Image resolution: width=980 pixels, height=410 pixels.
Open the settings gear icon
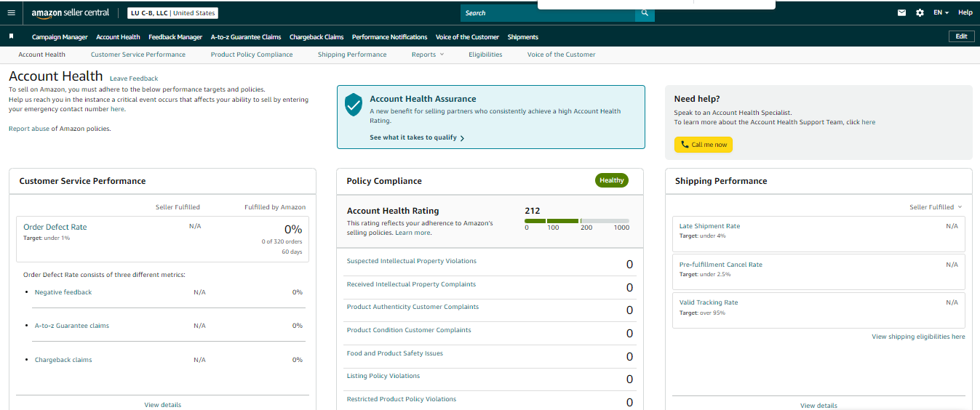(920, 12)
